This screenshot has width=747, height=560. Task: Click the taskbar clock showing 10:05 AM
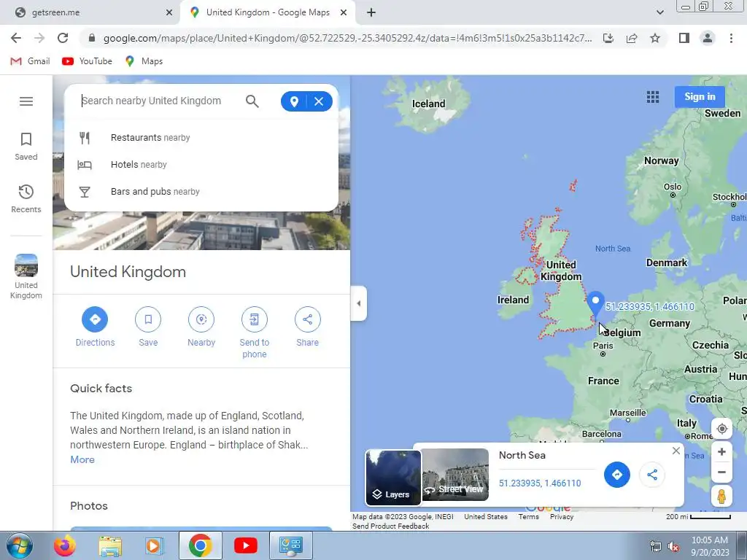(x=710, y=546)
